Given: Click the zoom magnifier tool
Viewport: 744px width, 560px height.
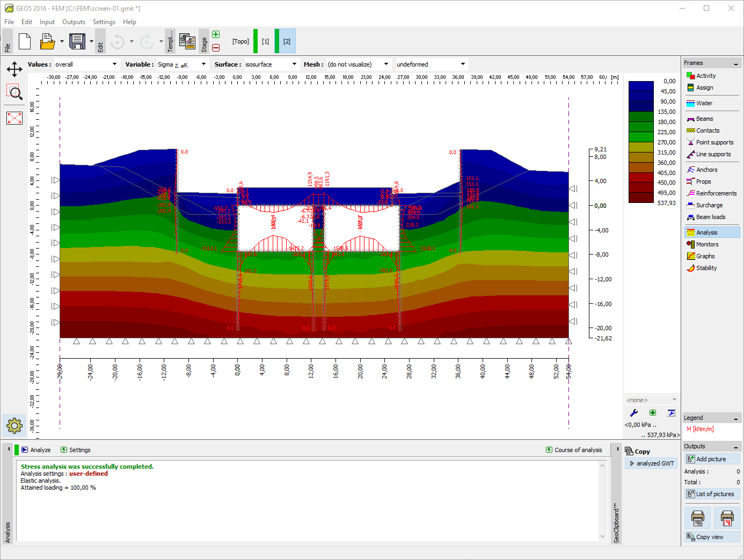Looking at the screenshot, I should click(14, 92).
